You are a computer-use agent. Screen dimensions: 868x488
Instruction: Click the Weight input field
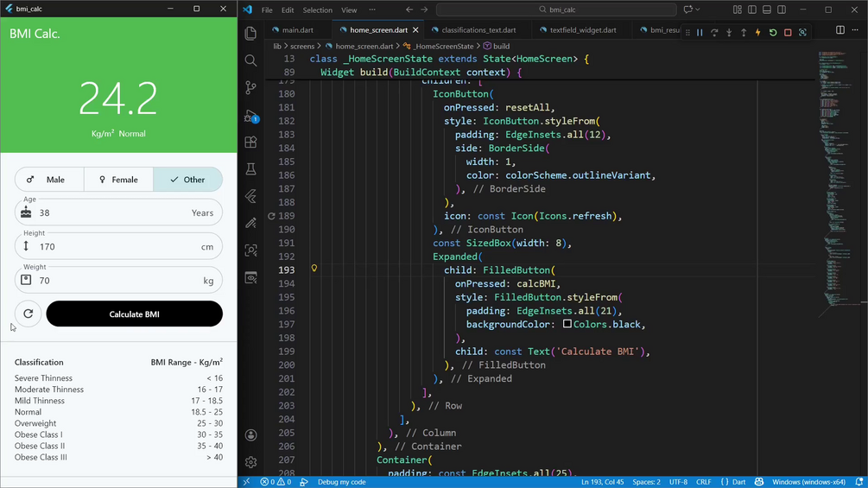click(118, 280)
